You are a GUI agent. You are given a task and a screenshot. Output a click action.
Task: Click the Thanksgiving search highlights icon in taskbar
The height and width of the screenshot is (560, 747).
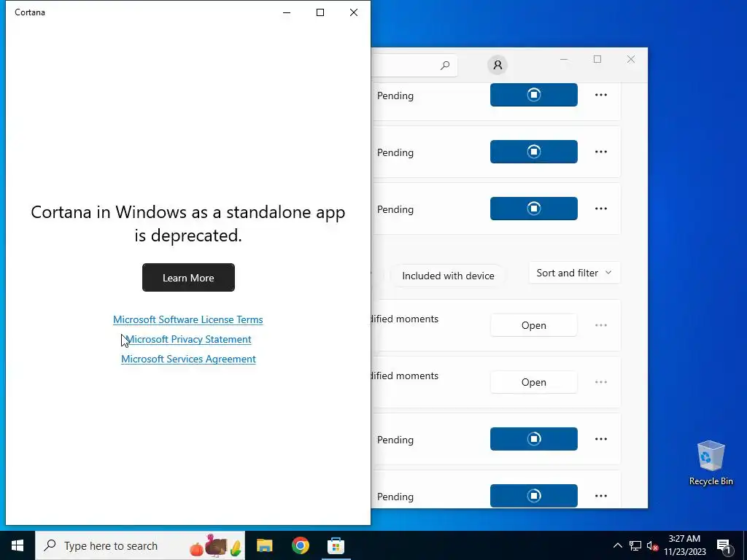pyautogui.click(x=216, y=545)
